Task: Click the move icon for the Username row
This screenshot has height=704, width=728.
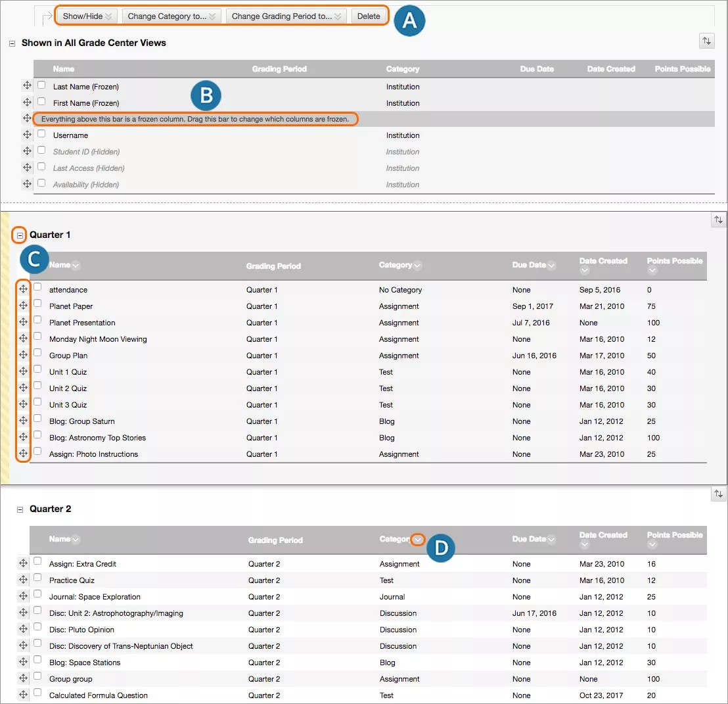Action: pyautogui.click(x=26, y=135)
